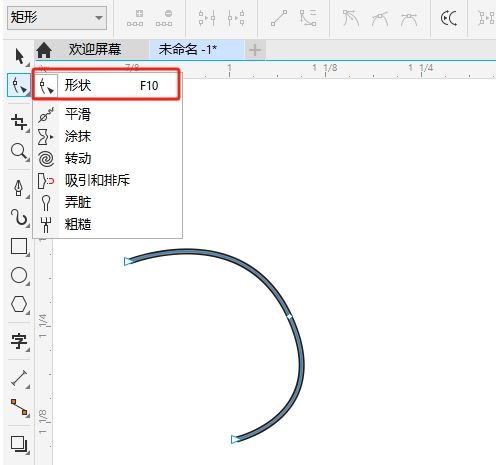This screenshot has width=496, height=465.
Task: Select the Drop Shadow tool
Action: pos(19,444)
